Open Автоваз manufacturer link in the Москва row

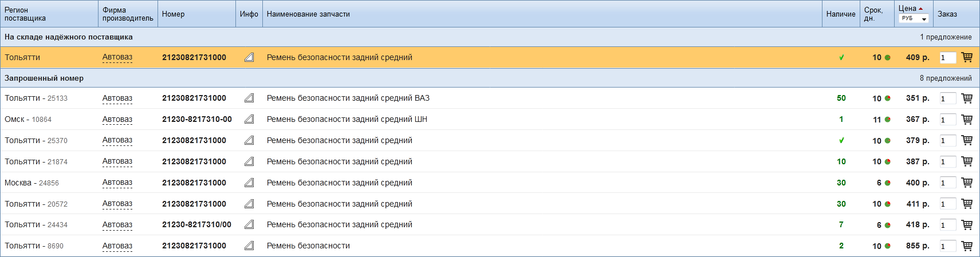pos(117,183)
